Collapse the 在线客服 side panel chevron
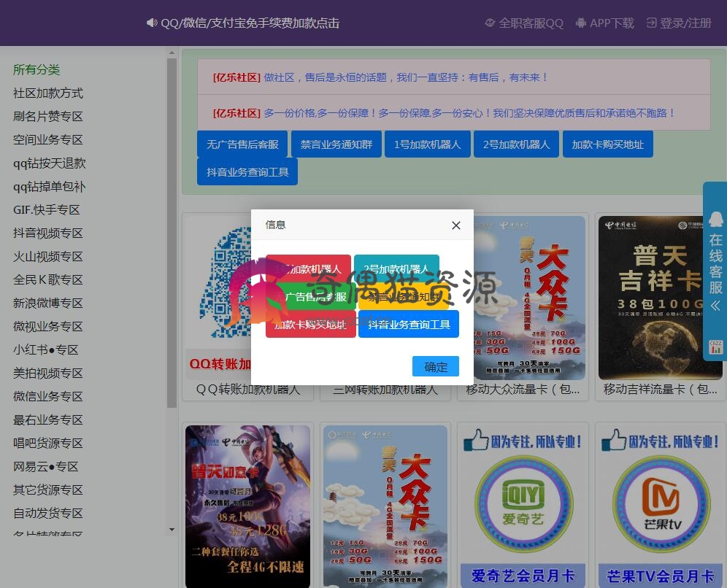 (x=715, y=306)
